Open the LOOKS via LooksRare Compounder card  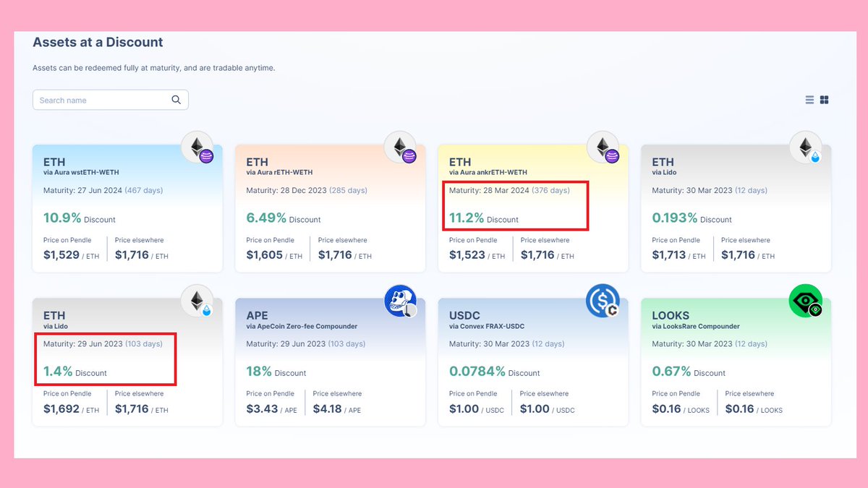point(736,362)
